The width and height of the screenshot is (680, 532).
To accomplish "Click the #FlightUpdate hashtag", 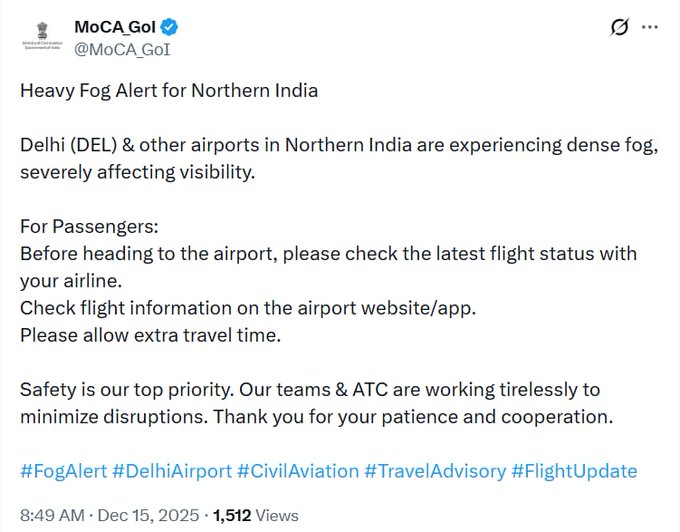I will (x=574, y=471).
